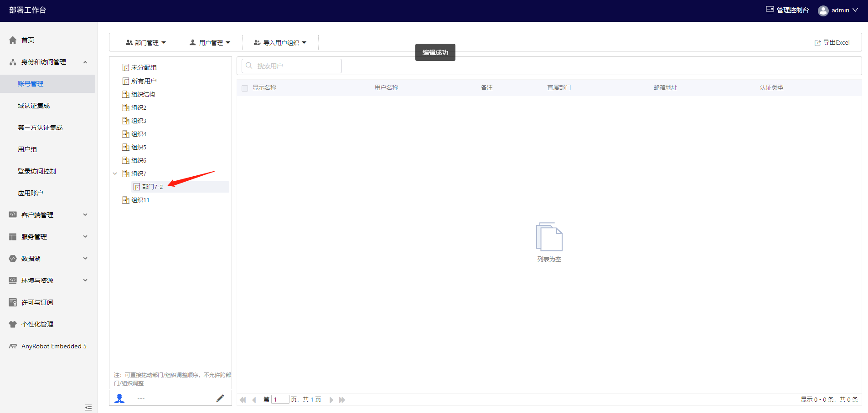868x413 pixels.
Task: Click the search magnifier icon
Action: click(x=249, y=66)
